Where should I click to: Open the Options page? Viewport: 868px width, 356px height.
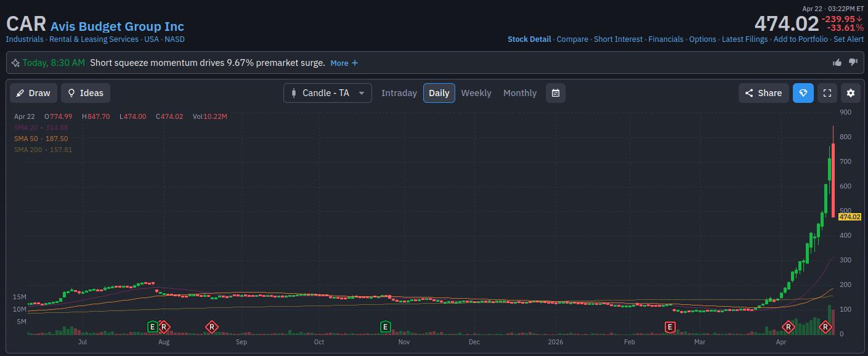pyautogui.click(x=703, y=39)
